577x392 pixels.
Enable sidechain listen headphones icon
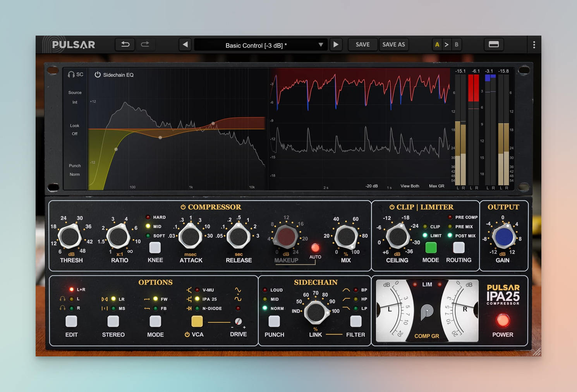click(71, 74)
